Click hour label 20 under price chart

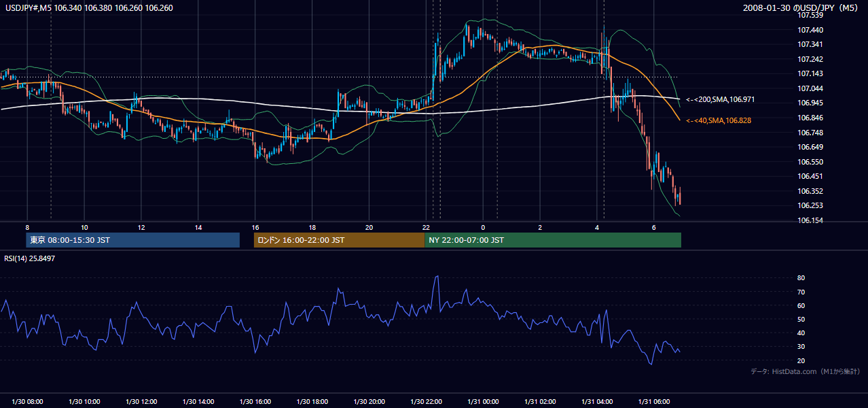click(x=369, y=227)
